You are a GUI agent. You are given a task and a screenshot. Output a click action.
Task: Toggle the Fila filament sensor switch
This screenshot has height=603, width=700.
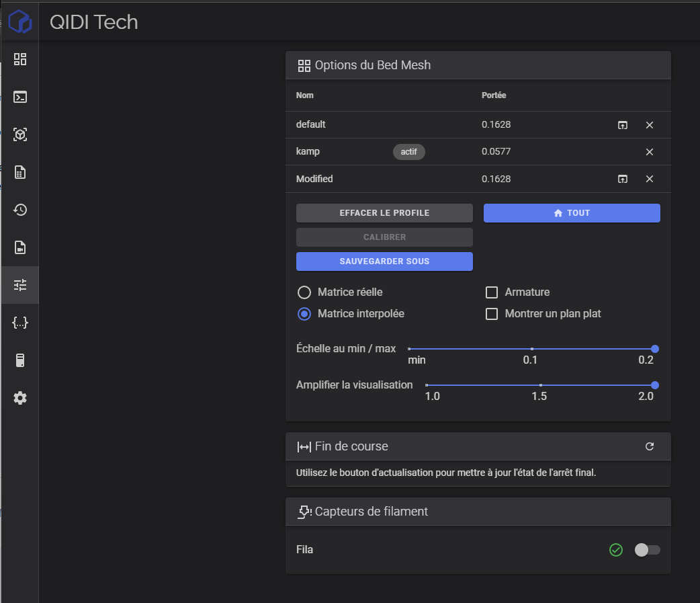648,550
